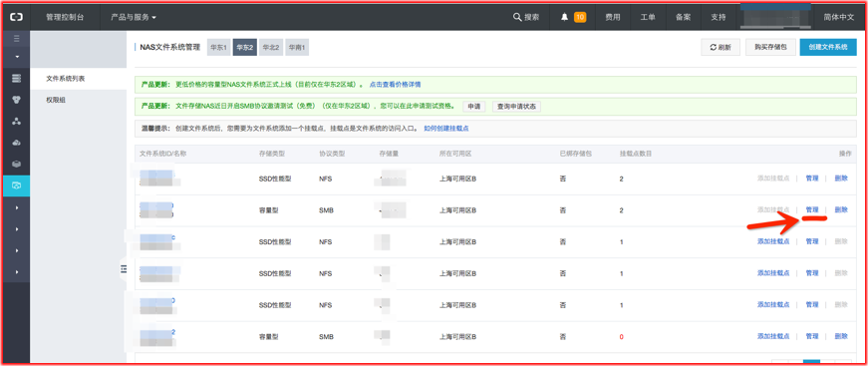
Task: Switch to the 华南1 region tab
Action: (297, 48)
